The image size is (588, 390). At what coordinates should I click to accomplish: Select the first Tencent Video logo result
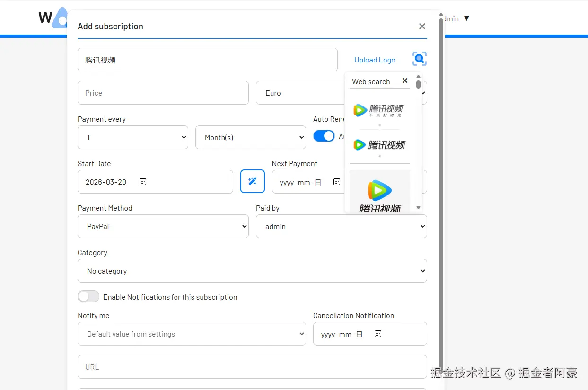pos(379,111)
